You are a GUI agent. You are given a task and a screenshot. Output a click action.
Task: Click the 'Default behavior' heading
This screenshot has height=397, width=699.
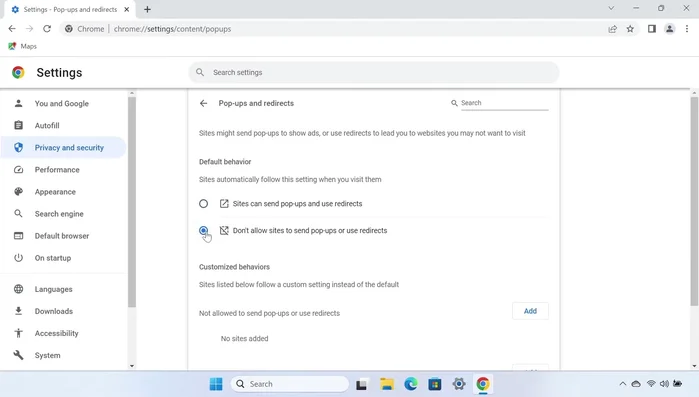225,162
